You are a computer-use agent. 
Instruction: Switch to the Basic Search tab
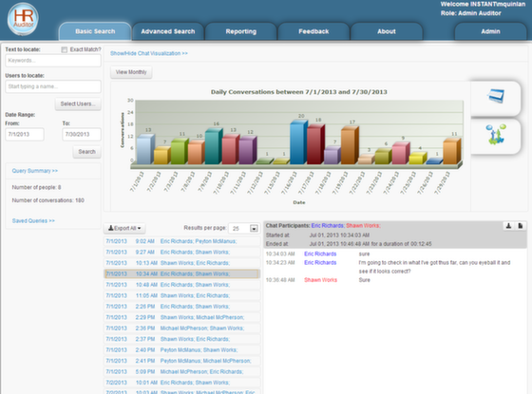pos(95,31)
